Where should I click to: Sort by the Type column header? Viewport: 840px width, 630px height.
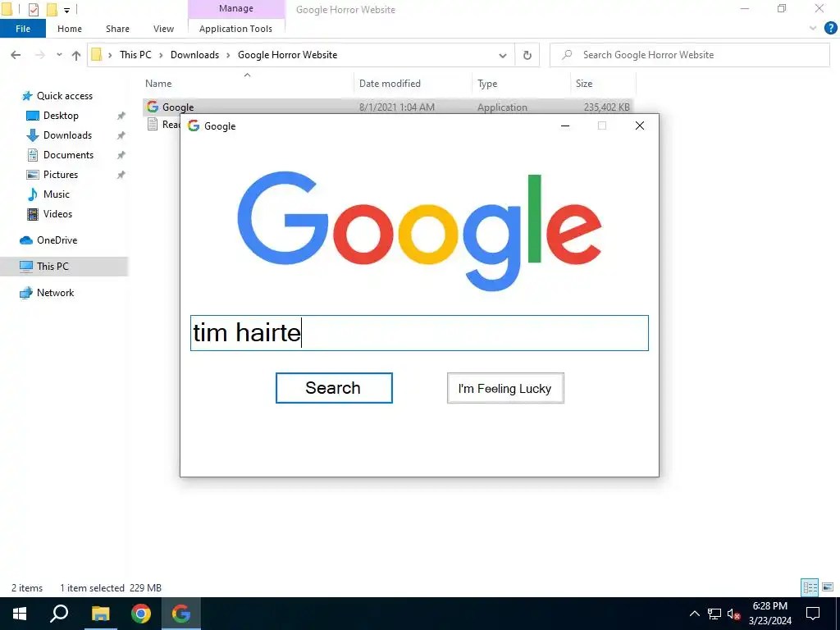(521, 84)
